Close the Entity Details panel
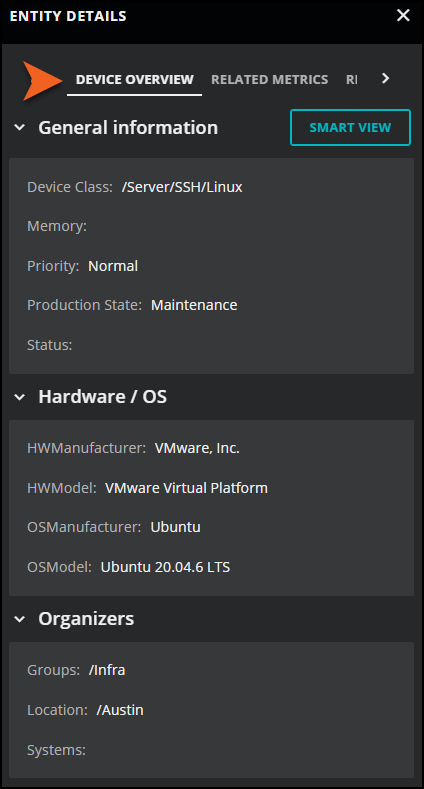Screen dimensions: 424x789 coord(403,16)
